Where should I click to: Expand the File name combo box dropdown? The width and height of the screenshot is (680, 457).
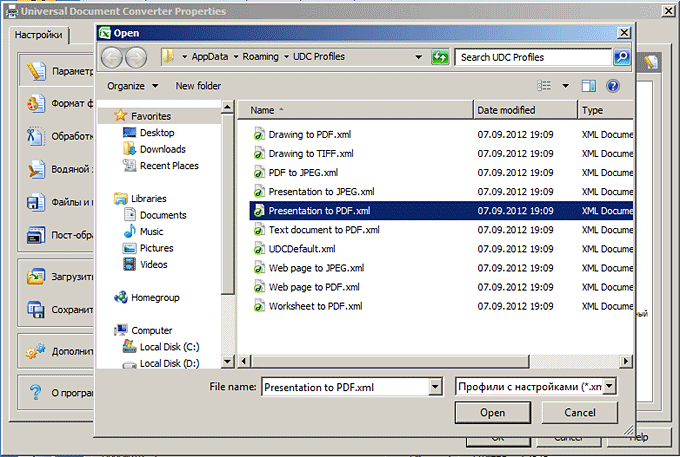pyautogui.click(x=434, y=386)
